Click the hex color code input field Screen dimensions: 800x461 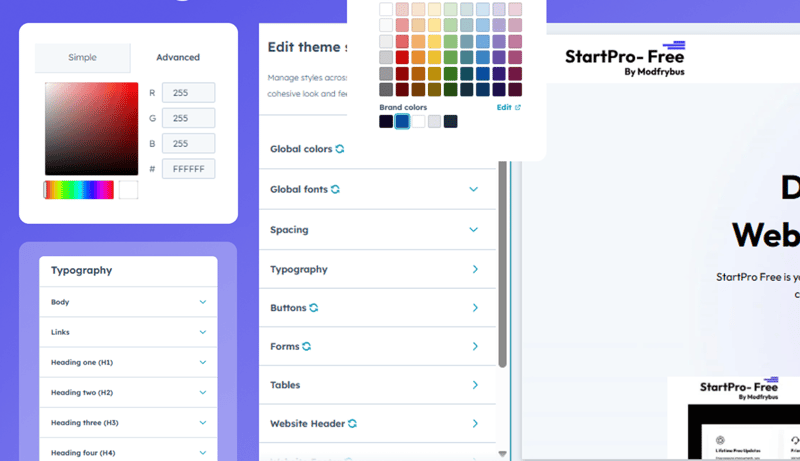(x=188, y=169)
